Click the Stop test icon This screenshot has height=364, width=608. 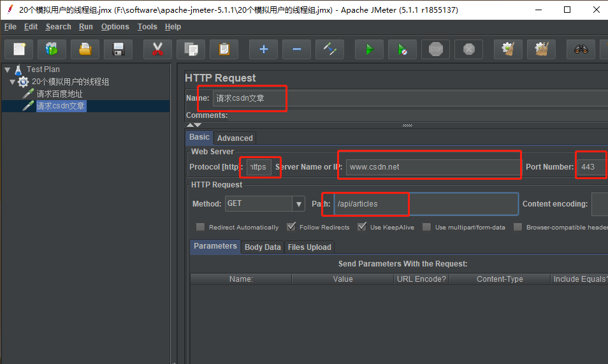435,49
